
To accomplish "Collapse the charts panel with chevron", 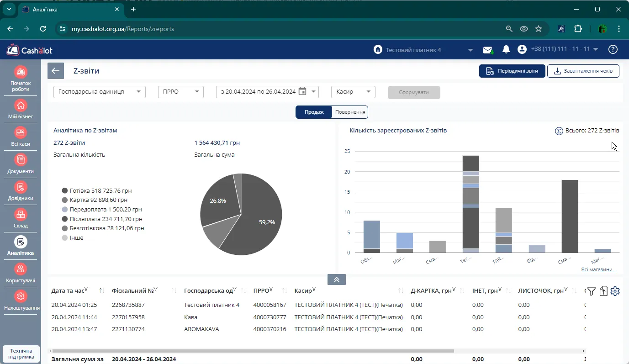I will click(337, 280).
